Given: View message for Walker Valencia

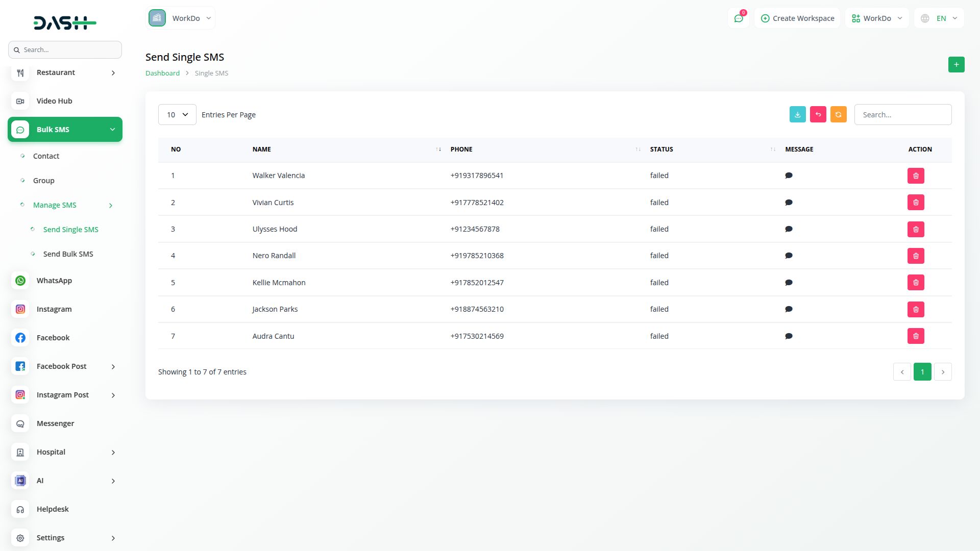Looking at the screenshot, I should 789,176.
